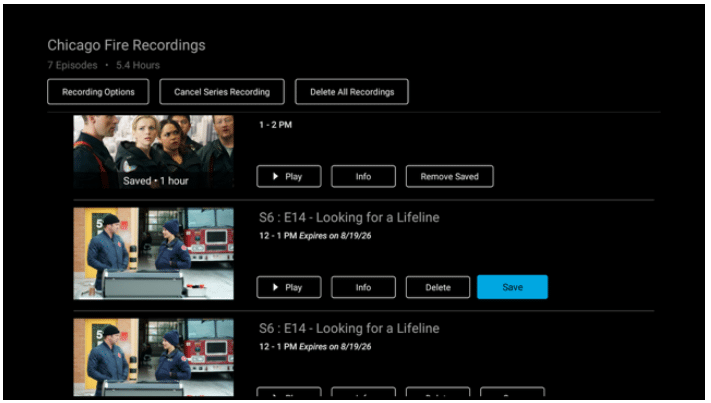Click the bottom row episode thumbnail
The image size is (711, 403).
point(154,358)
